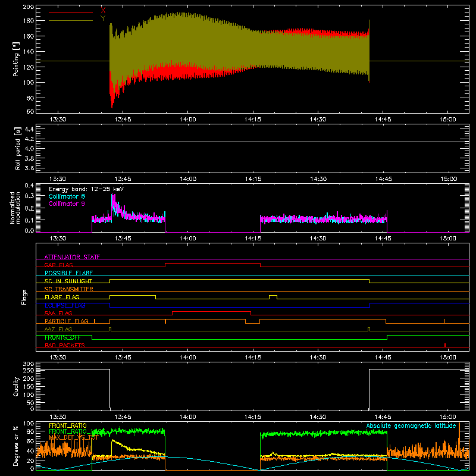This screenshot has height=476, width=476.
Task: Click the short FLARE_FLAG bump after 14:15
Action: (x=273, y=297)
